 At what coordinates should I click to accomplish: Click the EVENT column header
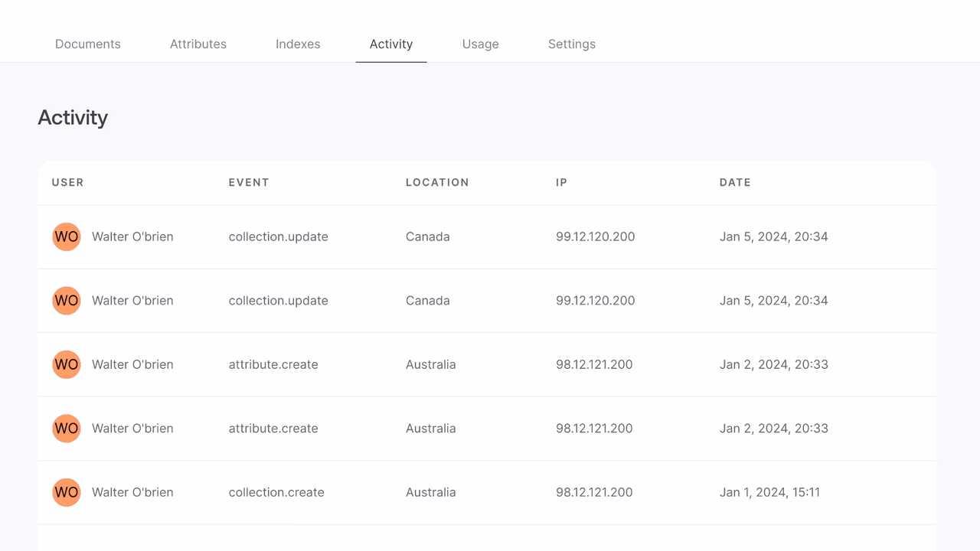249,182
